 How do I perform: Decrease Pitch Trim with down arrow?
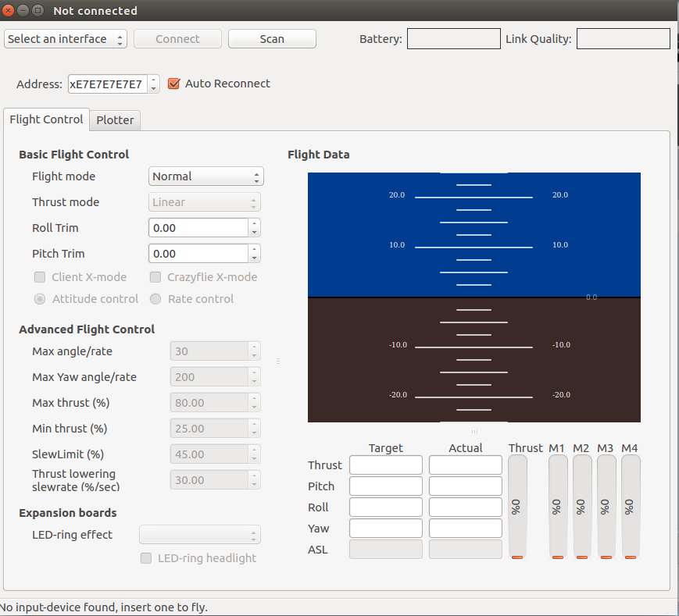point(254,258)
